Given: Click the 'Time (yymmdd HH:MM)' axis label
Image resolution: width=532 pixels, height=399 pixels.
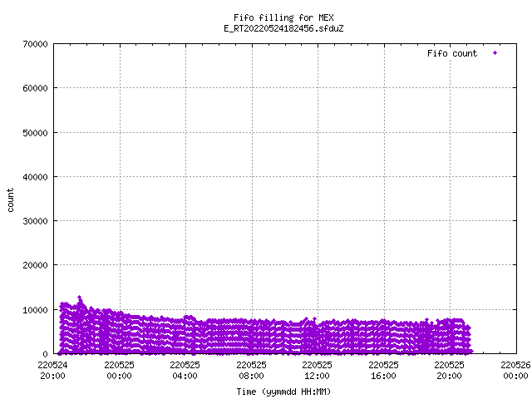Looking at the screenshot, I should click(x=283, y=392).
